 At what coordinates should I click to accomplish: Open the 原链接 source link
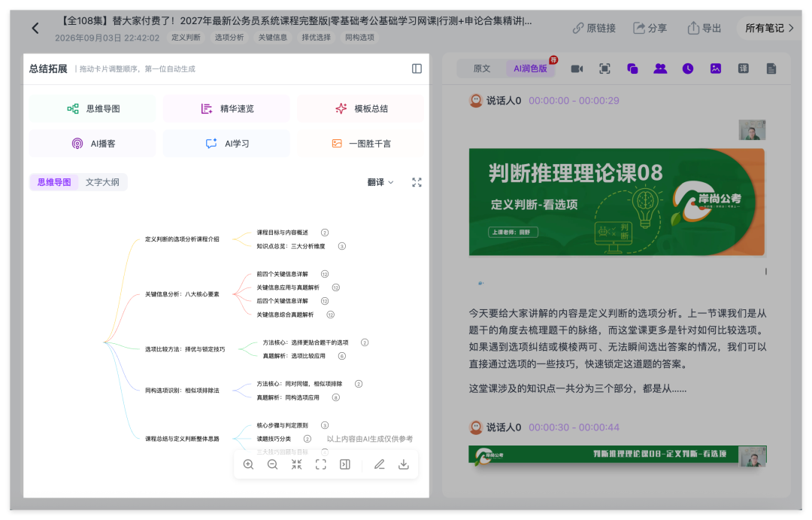pos(594,28)
